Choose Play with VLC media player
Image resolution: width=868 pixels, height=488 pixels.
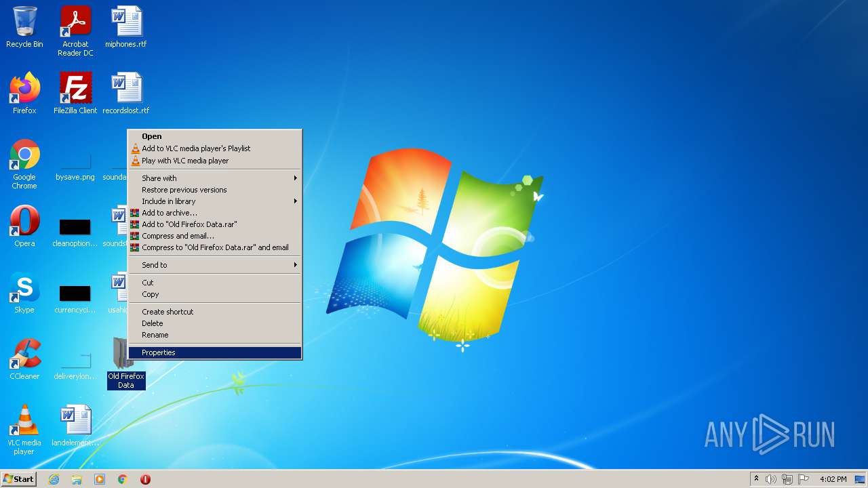pos(215,161)
